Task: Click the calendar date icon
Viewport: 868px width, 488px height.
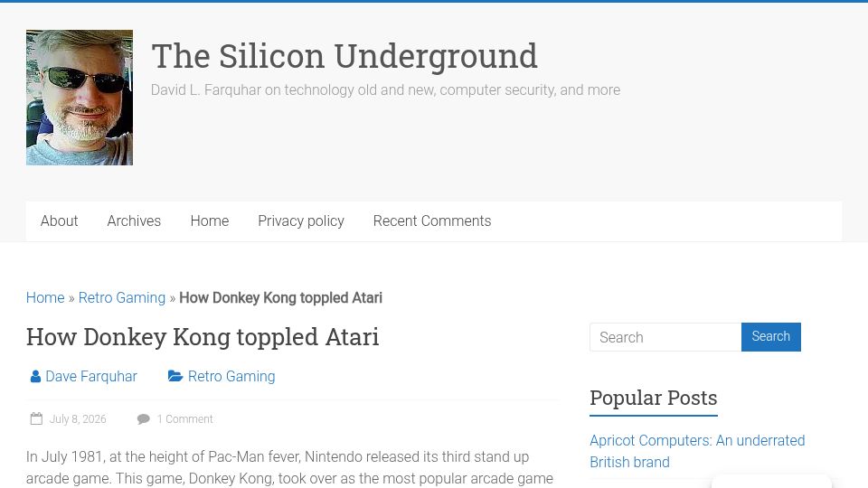Action: pyautogui.click(x=36, y=418)
